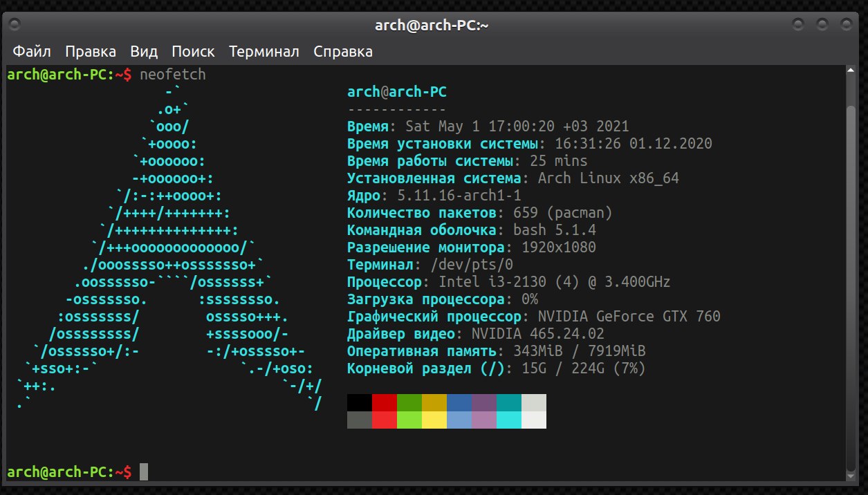Screen dimensions: 868x495
Task: Close the terminal with the rightmost title button
Action: pyautogui.click(x=845, y=25)
